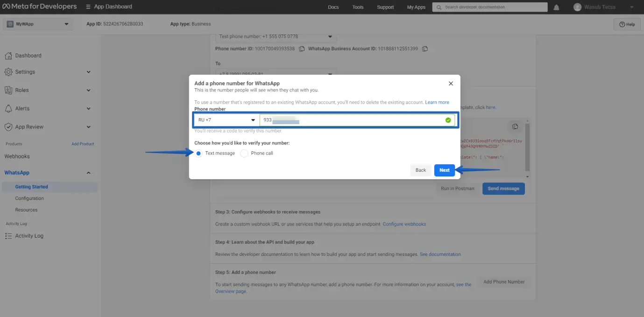Click the Next button
644x317 pixels.
444,170
